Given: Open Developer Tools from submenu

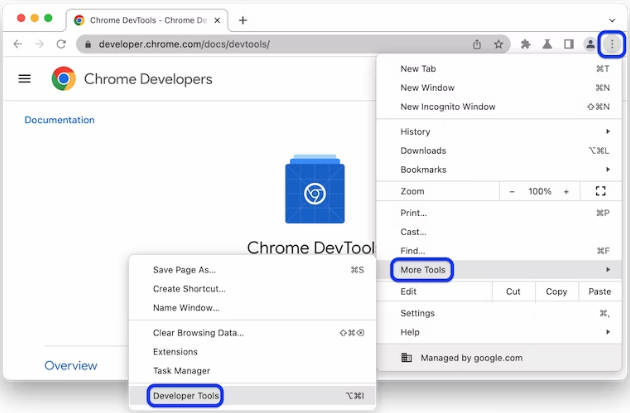Looking at the screenshot, I should point(252,396).
